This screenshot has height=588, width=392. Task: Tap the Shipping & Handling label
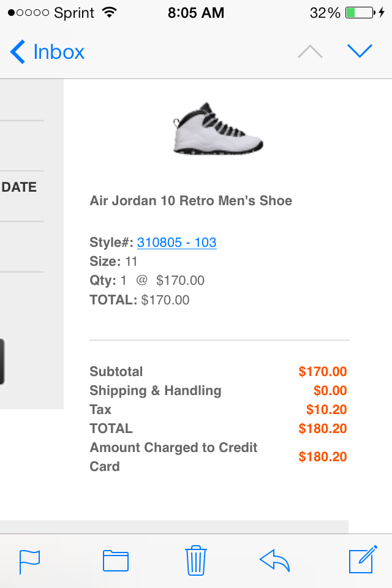(x=155, y=391)
